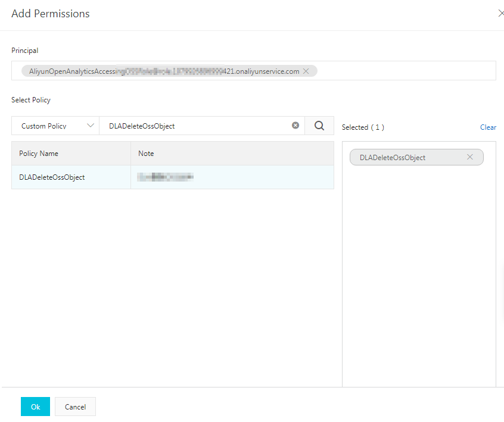The height and width of the screenshot is (422, 504).
Task: Open the Custom Policy type dropdown
Action: (x=55, y=126)
